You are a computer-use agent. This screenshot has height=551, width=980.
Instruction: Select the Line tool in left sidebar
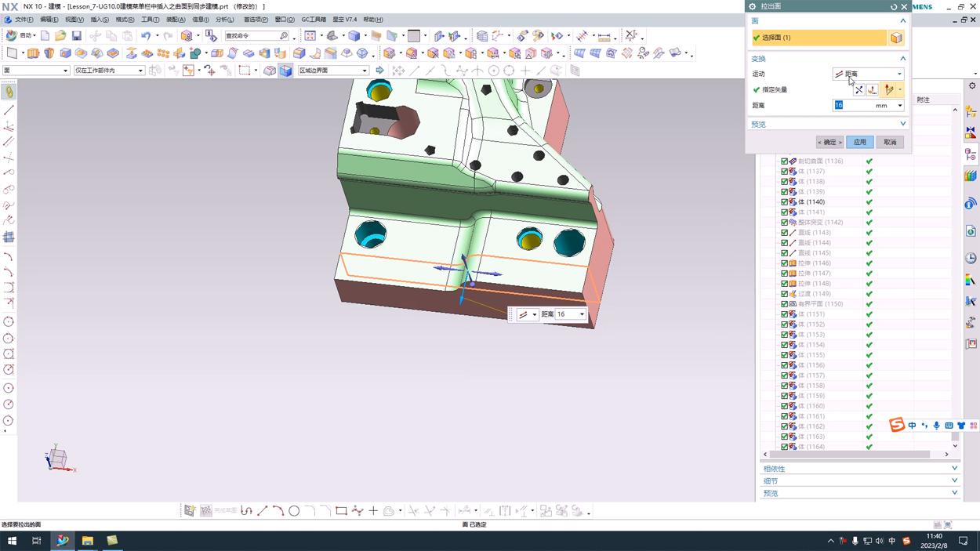coord(9,110)
